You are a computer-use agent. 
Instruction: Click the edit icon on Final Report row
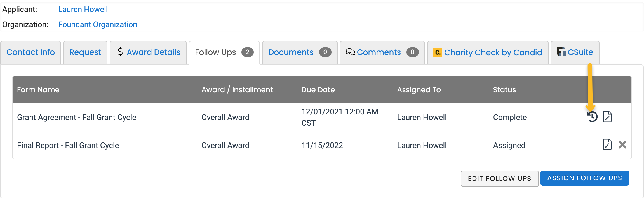[607, 145]
